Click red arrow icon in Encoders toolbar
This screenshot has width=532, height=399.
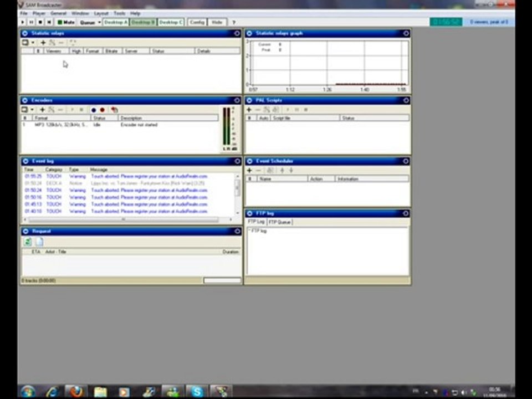pos(114,110)
